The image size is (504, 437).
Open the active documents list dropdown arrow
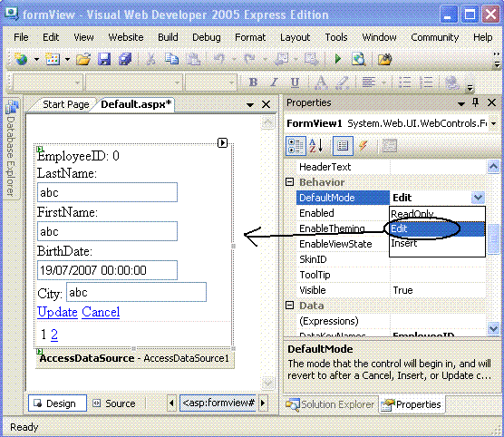250,105
